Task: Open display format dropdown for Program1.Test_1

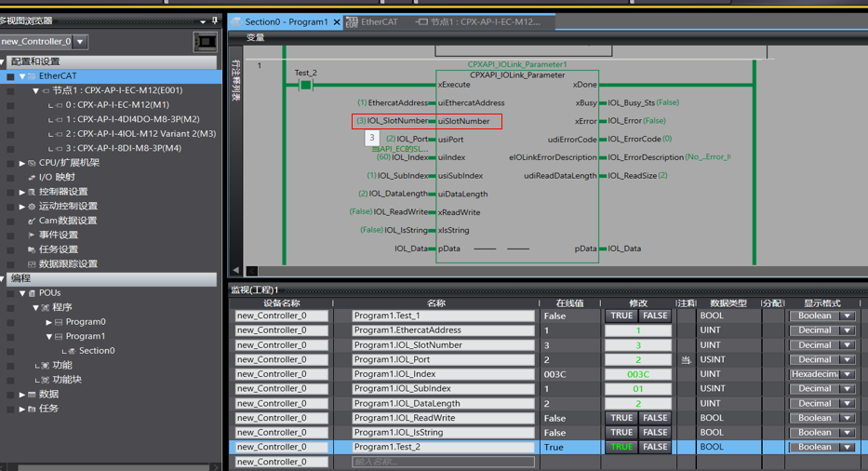Action: click(x=848, y=316)
